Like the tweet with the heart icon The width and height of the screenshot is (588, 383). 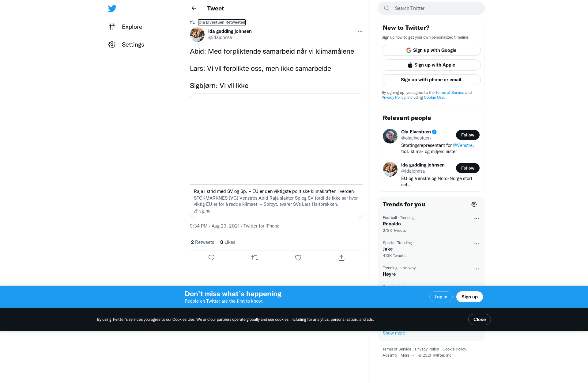coord(298,258)
